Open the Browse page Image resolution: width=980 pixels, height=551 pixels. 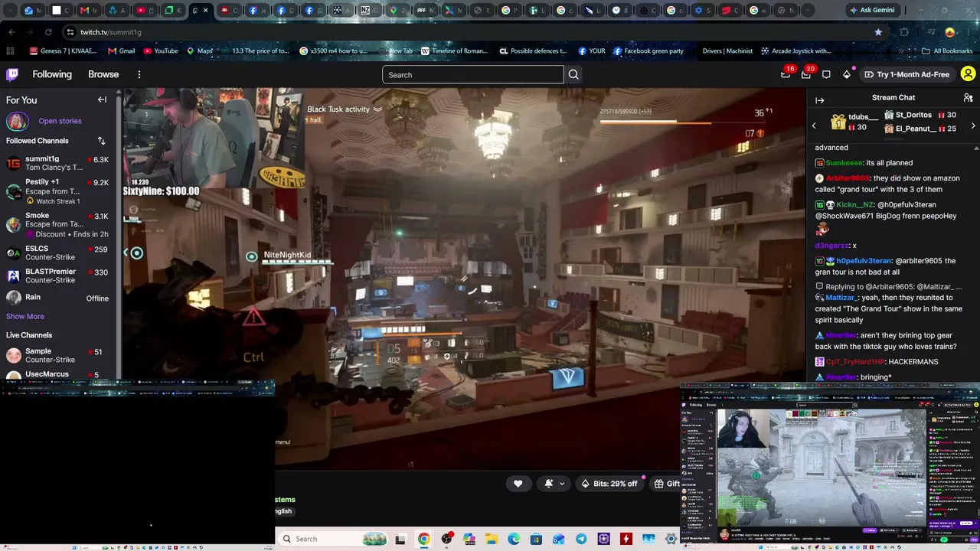[103, 74]
